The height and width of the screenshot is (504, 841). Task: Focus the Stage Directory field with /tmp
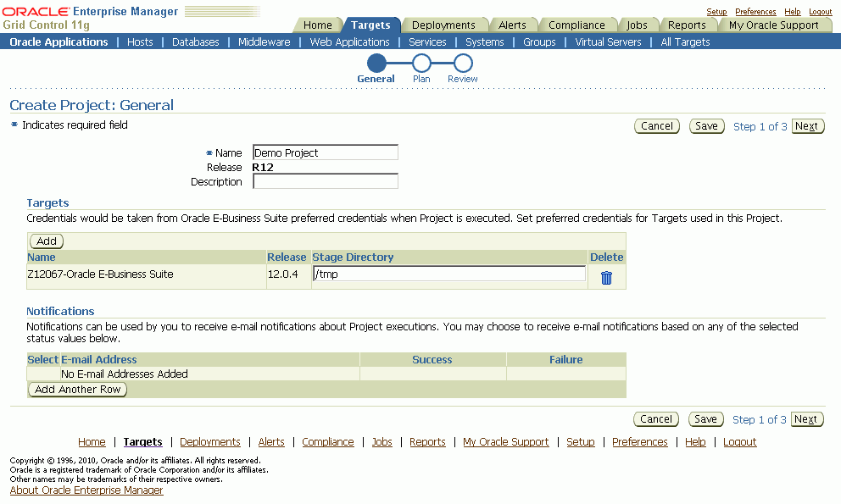(x=449, y=274)
